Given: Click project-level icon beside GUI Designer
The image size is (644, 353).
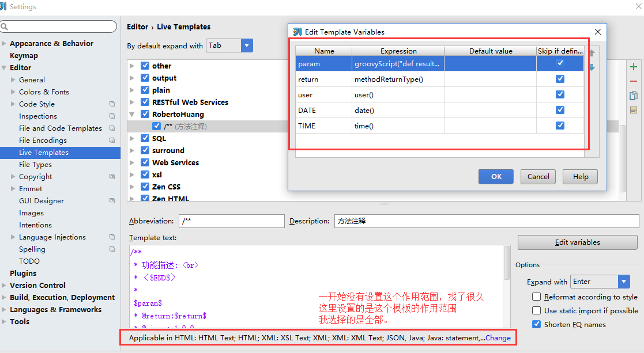Looking at the screenshot, I should point(112,201).
